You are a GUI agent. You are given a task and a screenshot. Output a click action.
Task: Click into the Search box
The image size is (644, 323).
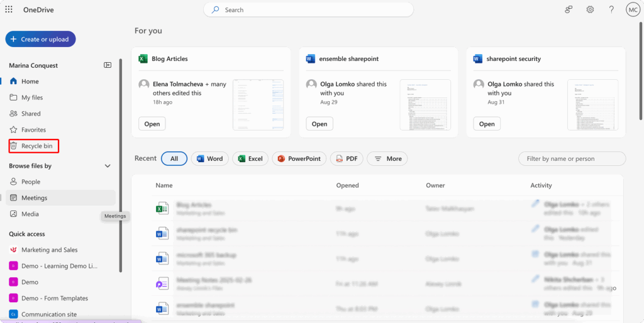(308, 10)
